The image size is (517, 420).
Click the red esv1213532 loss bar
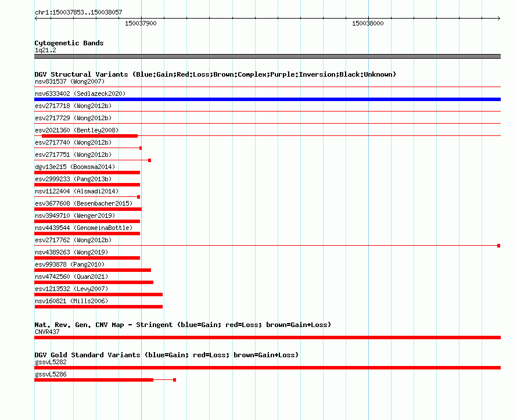99,295
